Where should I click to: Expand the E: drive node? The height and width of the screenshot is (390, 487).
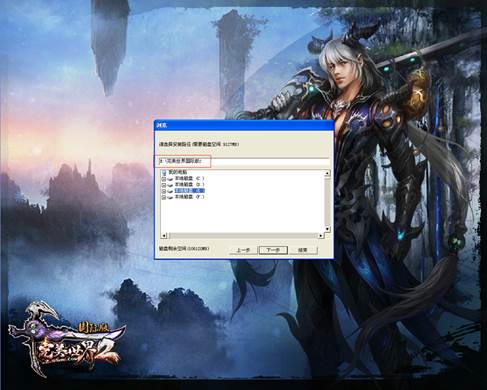pyautogui.click(x=164, y=191)
